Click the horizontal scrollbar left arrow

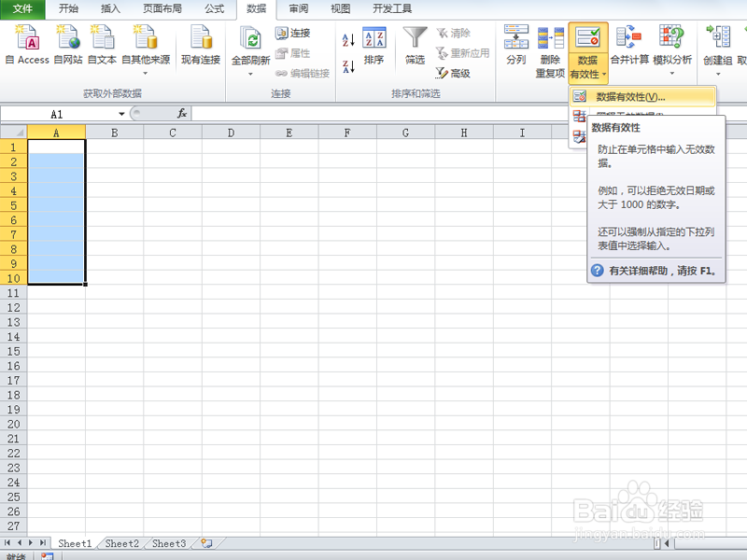(x=667, y=543)
